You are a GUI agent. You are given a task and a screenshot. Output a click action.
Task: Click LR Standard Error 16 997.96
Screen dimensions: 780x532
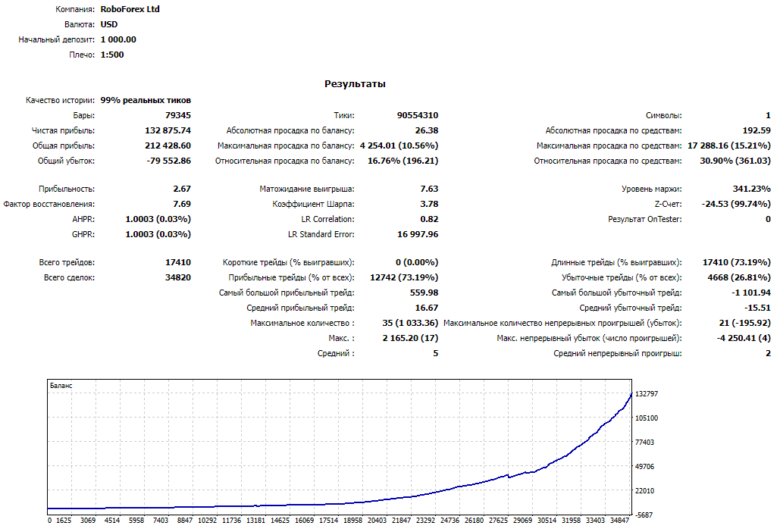pos(418,234)
